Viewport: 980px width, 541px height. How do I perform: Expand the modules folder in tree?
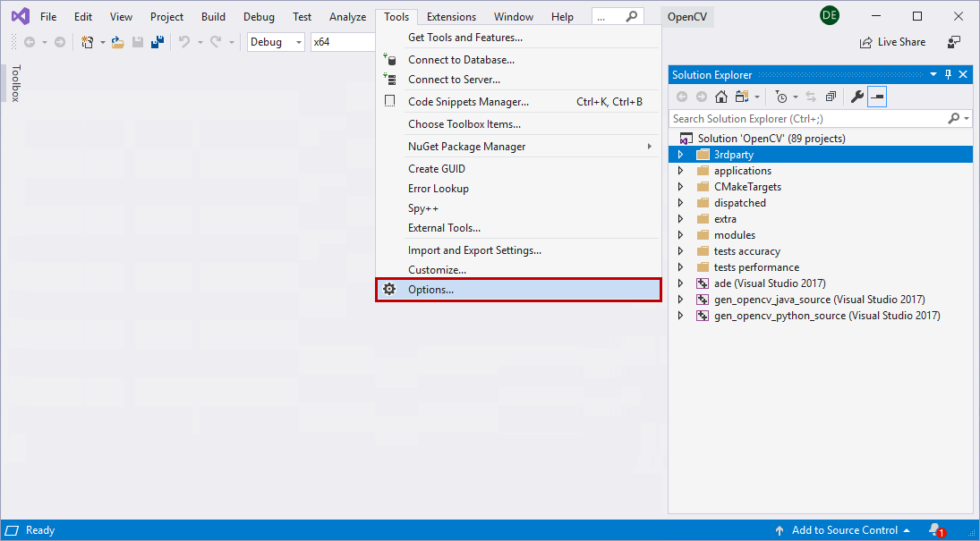[680, 235]
